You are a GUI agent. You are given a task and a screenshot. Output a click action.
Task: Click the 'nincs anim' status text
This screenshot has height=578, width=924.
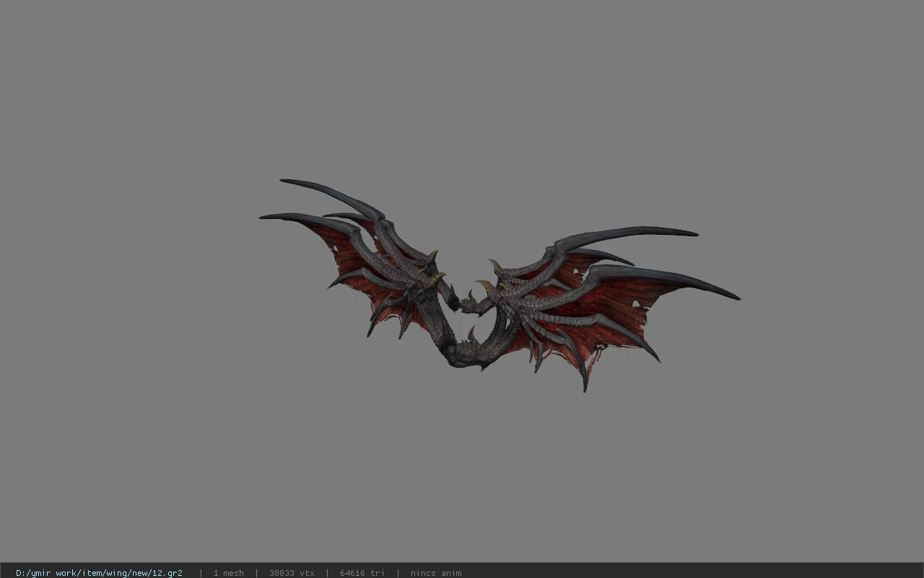[x=436, y=573]
